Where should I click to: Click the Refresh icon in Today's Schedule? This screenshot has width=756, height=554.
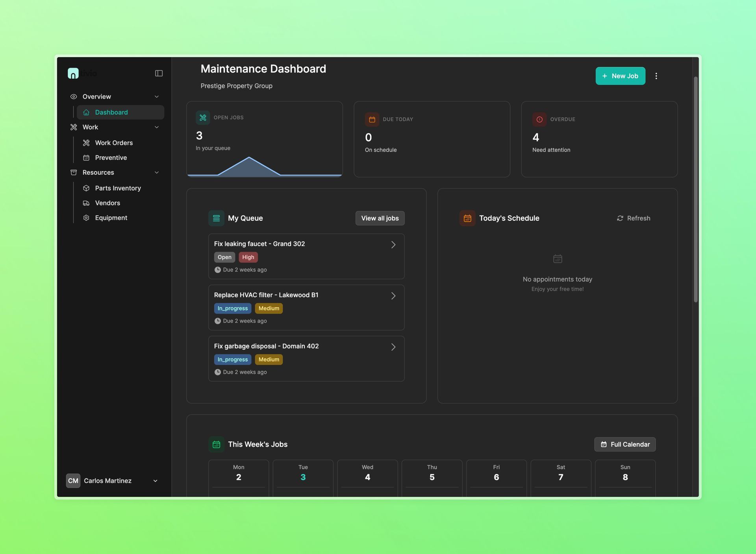(620, 218)
